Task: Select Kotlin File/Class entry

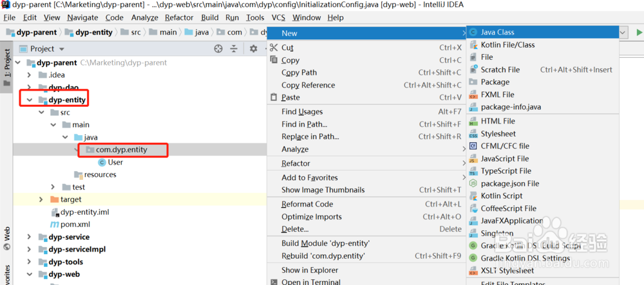Action: coord(507,44)
